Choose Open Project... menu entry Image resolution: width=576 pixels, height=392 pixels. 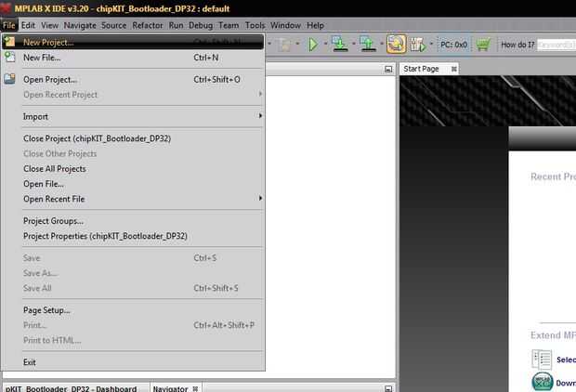pyautogui.click(x=133, y=79)
